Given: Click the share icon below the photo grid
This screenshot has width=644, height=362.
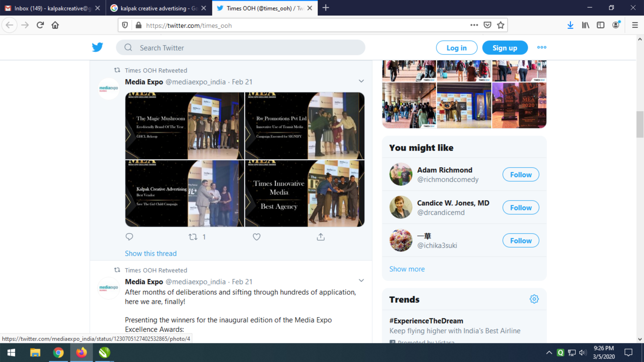Looking at the screenshot, I should (x=321, y=237).
